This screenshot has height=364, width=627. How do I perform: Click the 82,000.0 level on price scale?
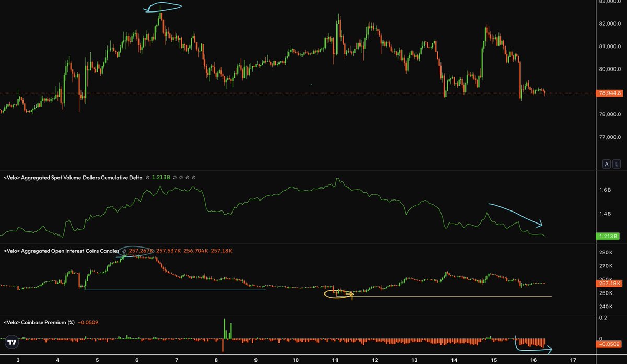click(609, 24)
